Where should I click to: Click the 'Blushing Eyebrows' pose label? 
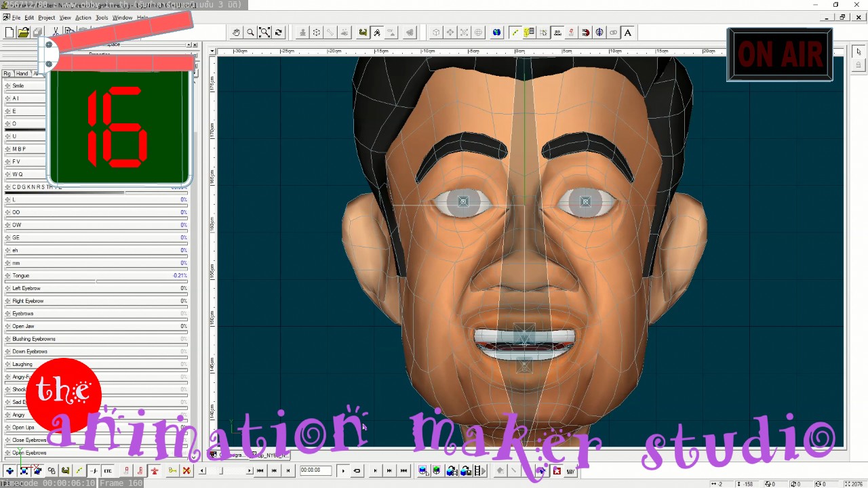pos(34,339)
